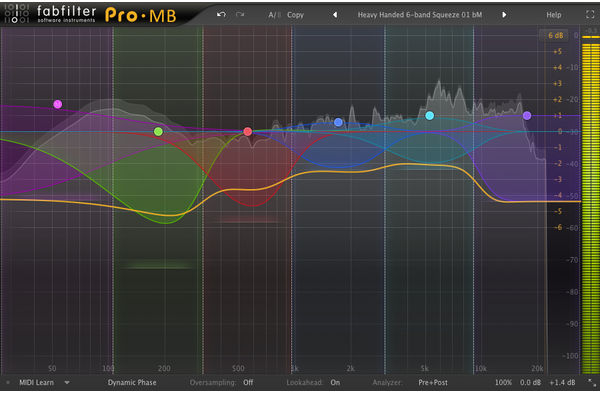Select the blue band handle
This screenshot has width=601, height=393.
coord(338,122)
